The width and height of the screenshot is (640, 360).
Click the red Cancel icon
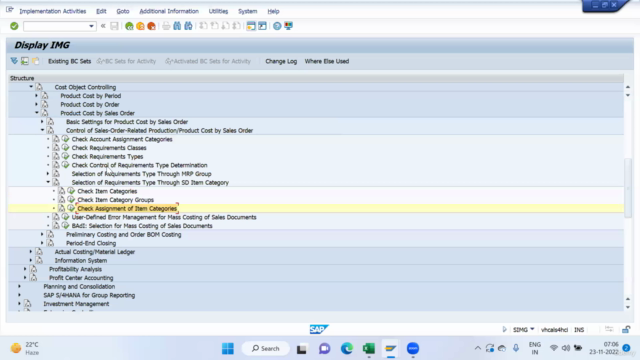(x=151, y=26)
